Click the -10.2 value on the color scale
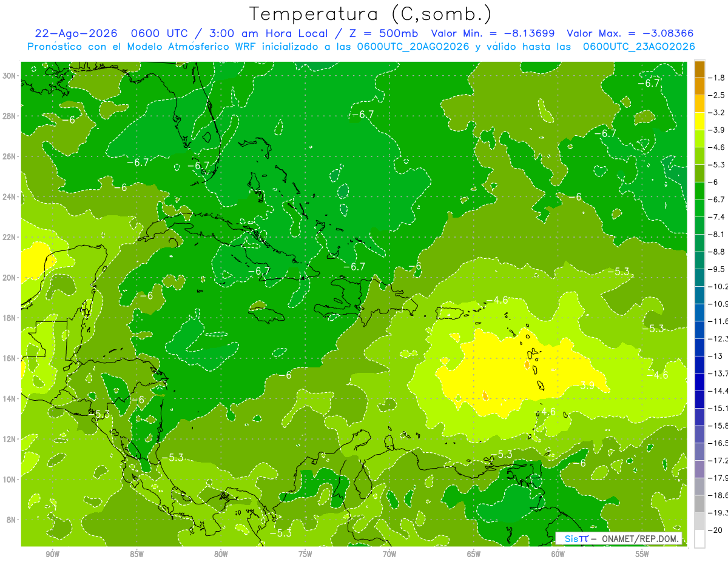Image resolution: width=728 pixels, height=562 pixels. click(718, 286)
